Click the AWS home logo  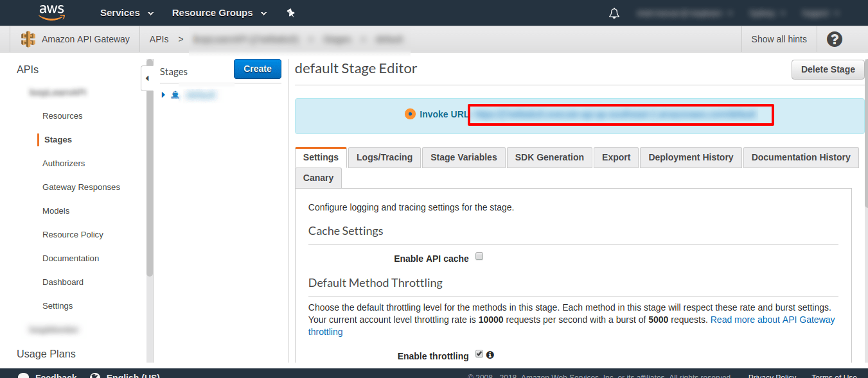click(x=51, y=12)
